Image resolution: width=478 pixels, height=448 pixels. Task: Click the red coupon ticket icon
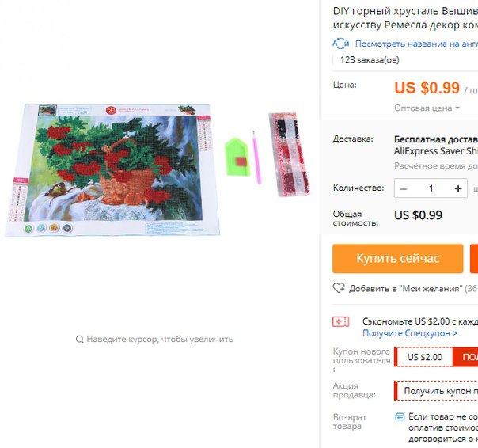point(340,321)
